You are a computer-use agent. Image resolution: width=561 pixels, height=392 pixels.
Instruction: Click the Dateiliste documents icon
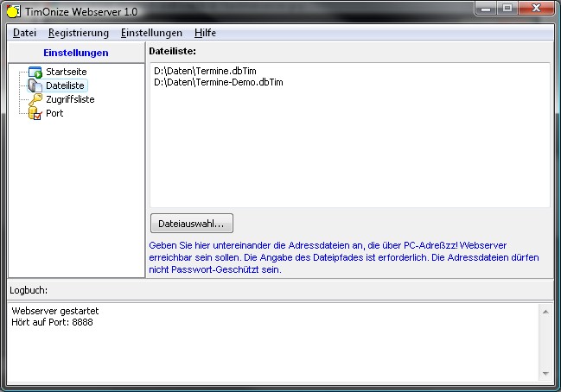(x=35, y=85)
